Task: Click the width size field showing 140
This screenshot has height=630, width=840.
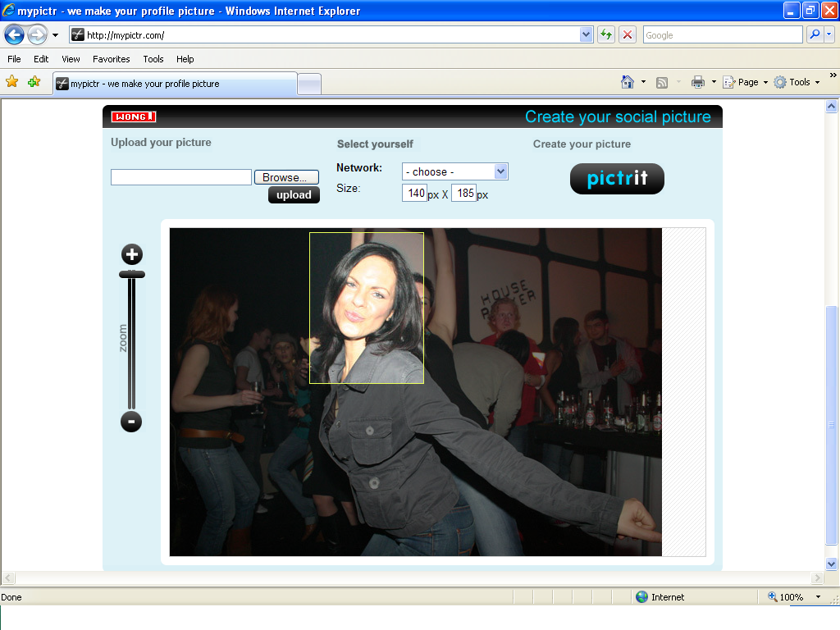Action: tap(414, 193)
